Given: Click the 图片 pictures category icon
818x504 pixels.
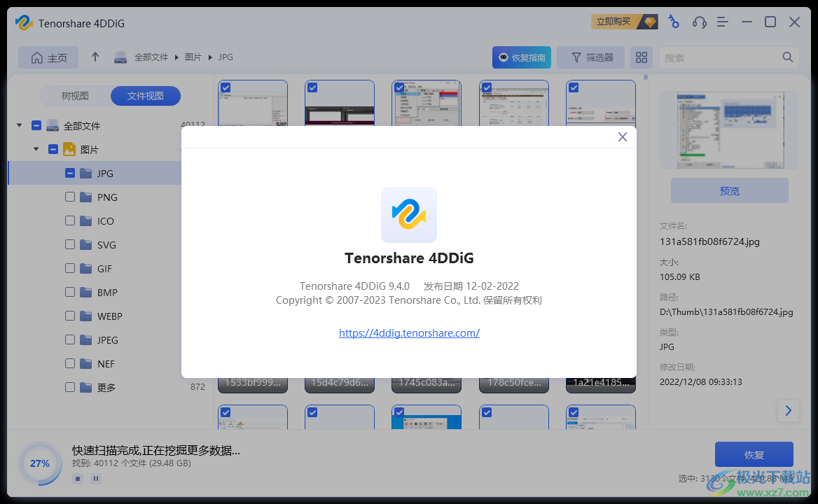Looking at the screenshot, I should click(x=69, y=150).
